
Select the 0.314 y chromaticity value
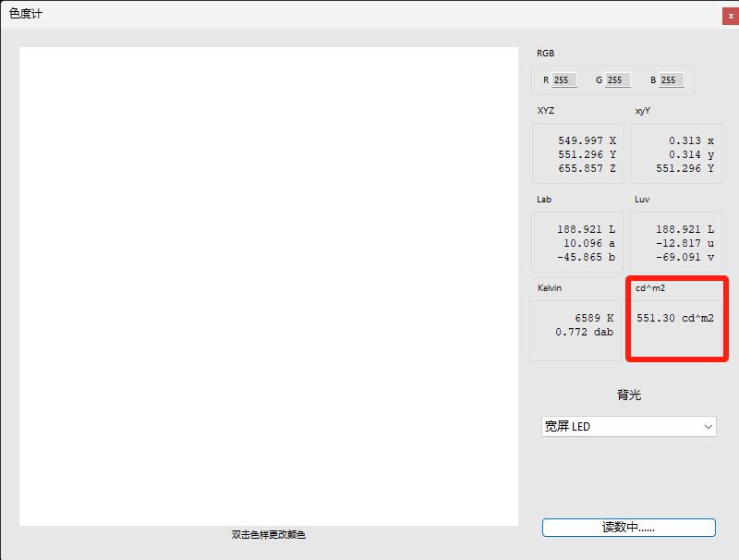(691, 154)
